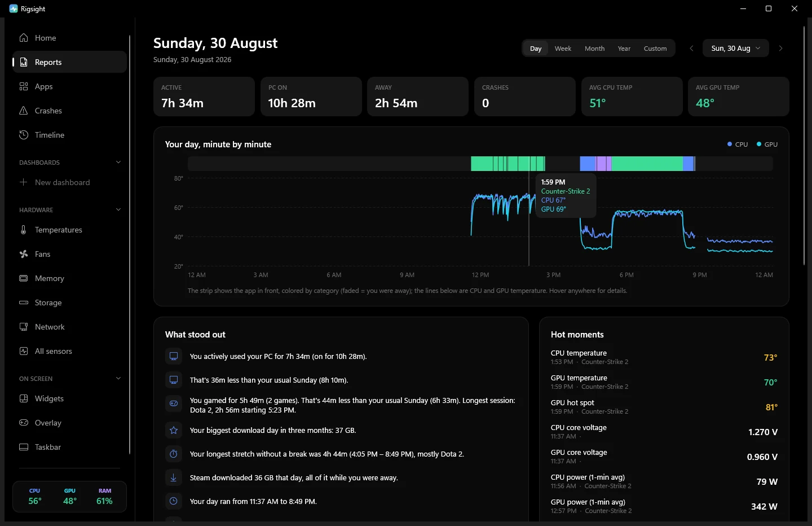Image resolution: width=812 pixels, height=526 pixels.
Task: Click the Storage drive icon
Action: pos(24,303)
